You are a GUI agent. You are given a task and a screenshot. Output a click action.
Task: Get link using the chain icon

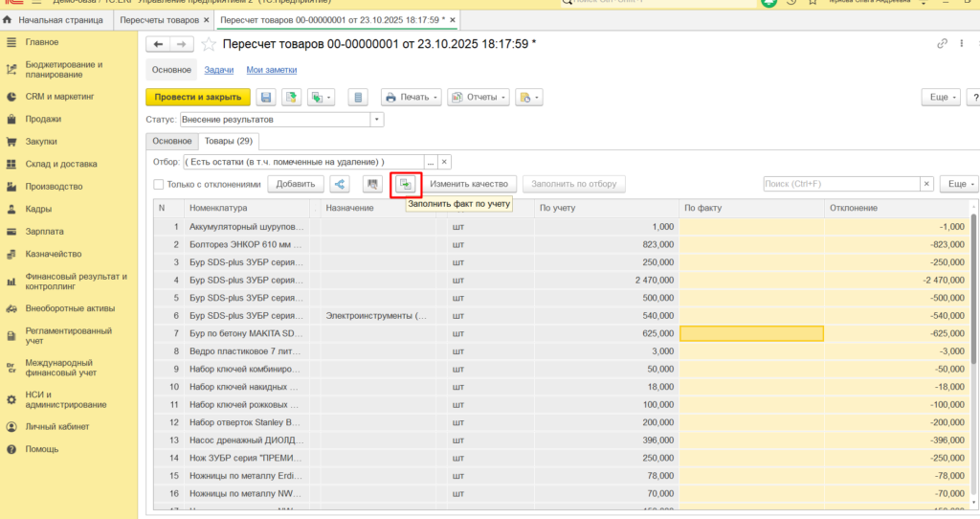tap(942, 44)
